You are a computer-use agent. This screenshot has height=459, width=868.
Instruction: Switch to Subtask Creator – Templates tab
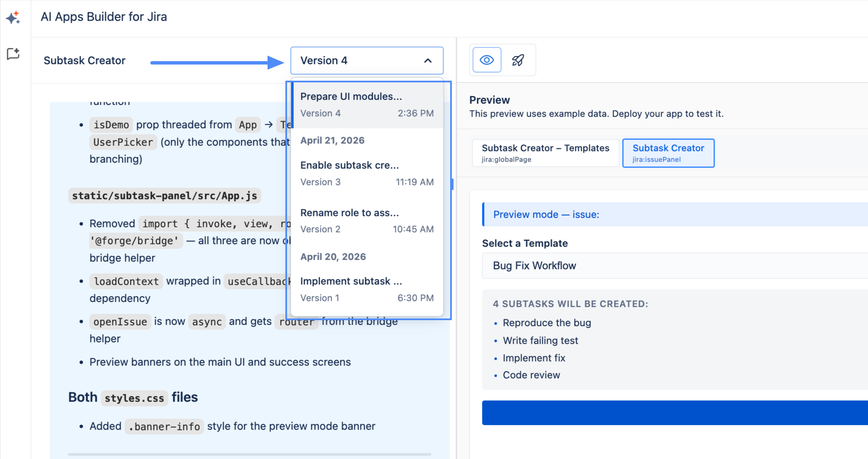(545, 153)
